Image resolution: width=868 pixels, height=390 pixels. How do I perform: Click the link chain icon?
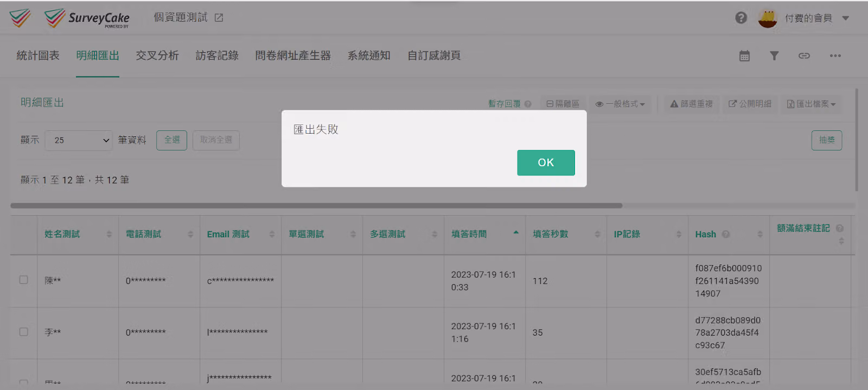pyautogui.click(x=804, y=55)
